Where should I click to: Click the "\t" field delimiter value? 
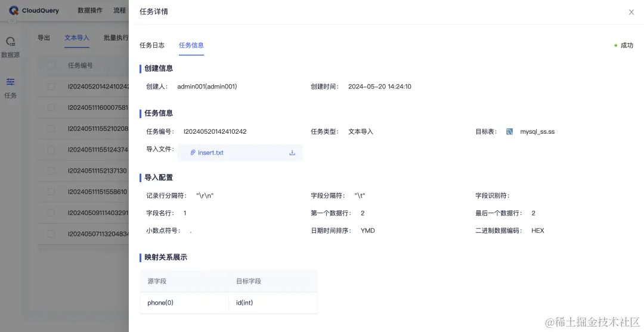click(360, 195)
